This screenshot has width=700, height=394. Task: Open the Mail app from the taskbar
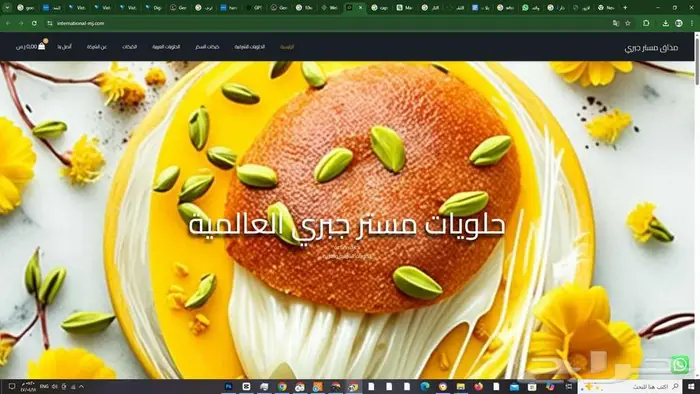tap(514, 386)
